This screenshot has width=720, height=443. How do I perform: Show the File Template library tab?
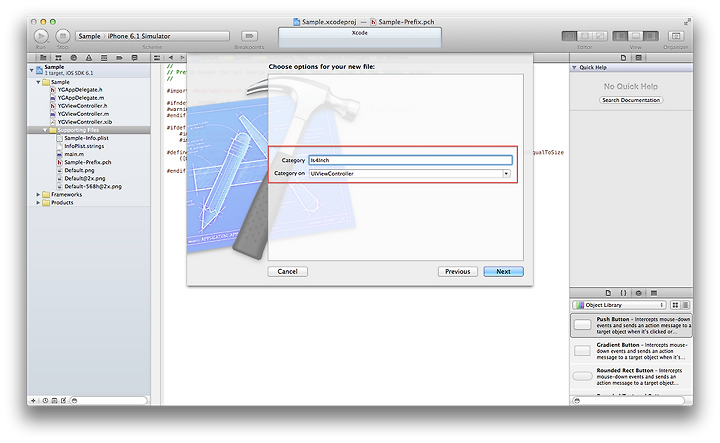(608, 293)
